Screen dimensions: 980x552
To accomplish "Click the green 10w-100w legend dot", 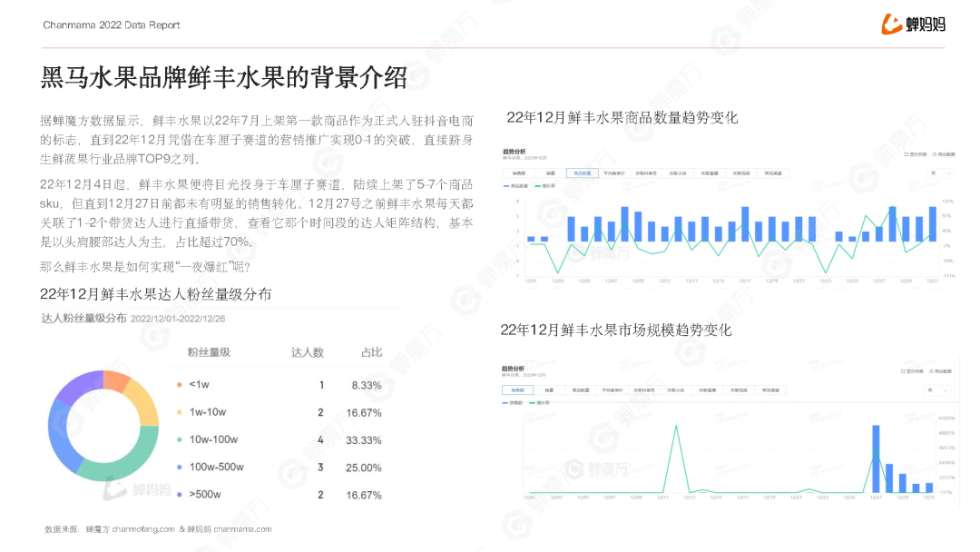I will [x=180, y=440].
